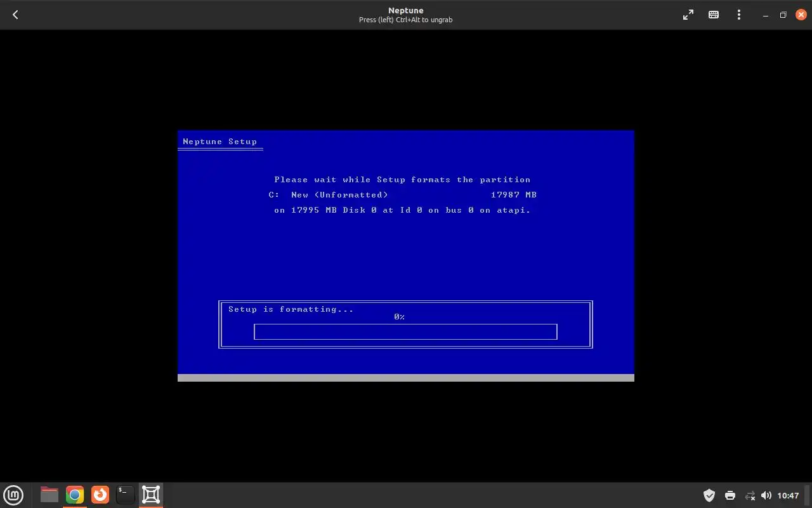
Task: Open the three-dot options menu
Action: pos(739,15)
